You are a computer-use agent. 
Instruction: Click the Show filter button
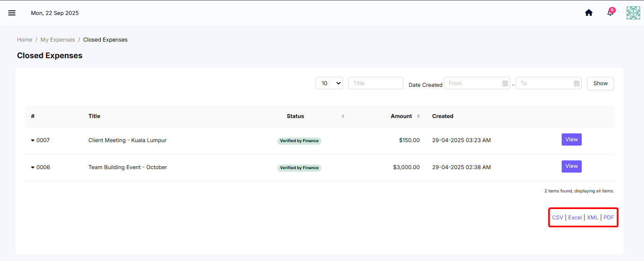pyautogui.click(x=600, y=84)
